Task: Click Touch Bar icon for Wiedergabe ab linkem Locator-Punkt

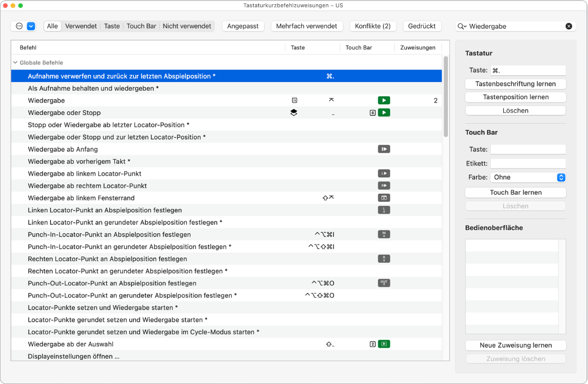Action: [384, 173]
